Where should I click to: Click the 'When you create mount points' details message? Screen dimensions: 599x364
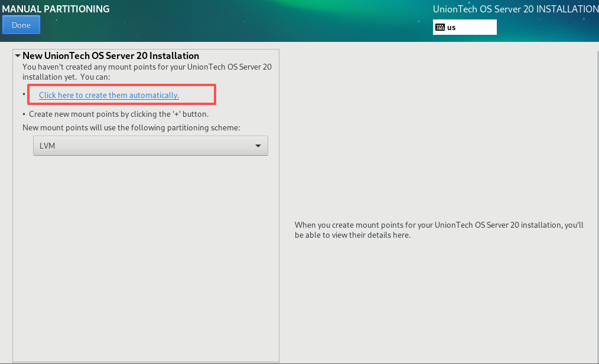point(439,229)
